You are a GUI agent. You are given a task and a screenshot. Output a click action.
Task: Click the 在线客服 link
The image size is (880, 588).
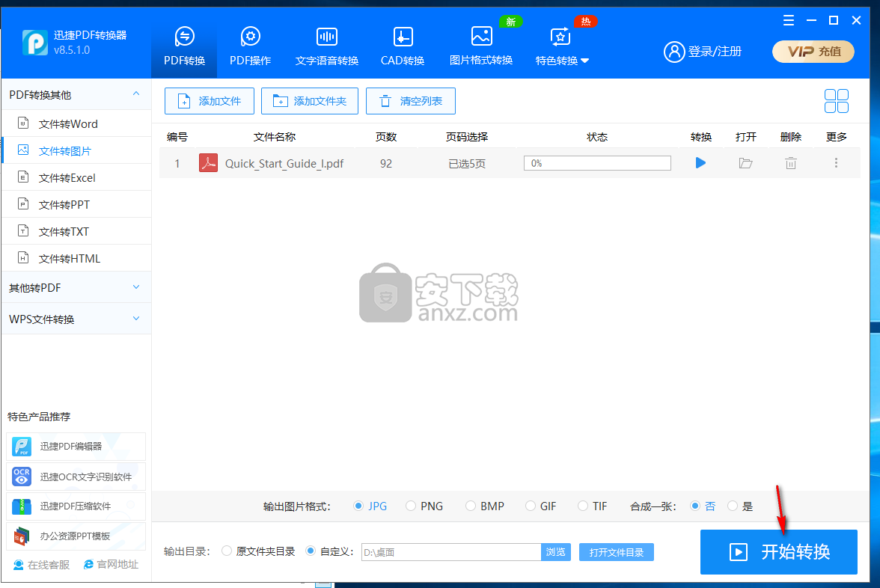(x=42, y=564)
